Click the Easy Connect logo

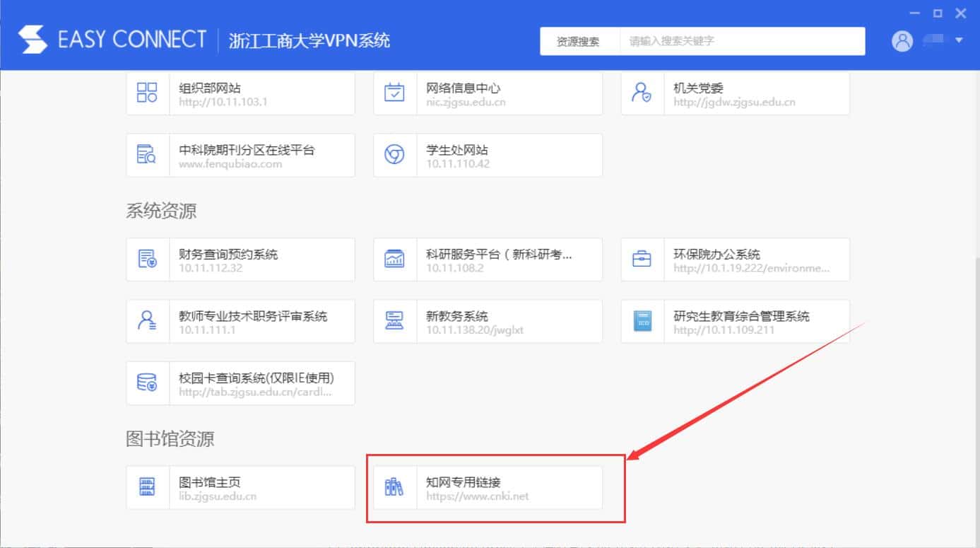(x=33, y=40)
